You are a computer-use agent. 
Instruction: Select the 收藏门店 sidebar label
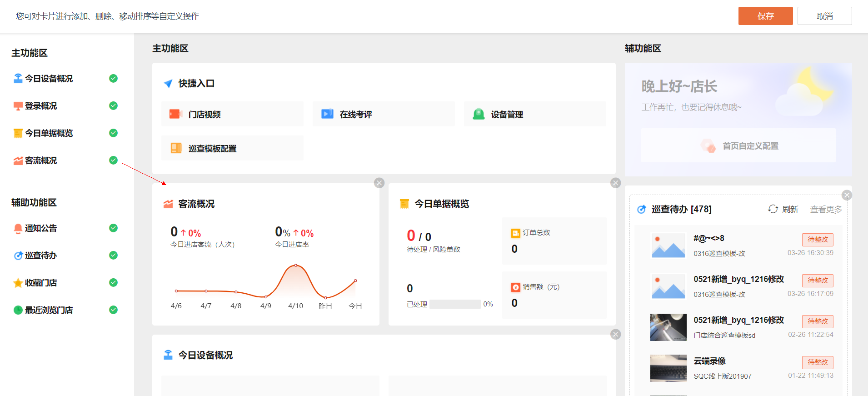pos(41,283)
